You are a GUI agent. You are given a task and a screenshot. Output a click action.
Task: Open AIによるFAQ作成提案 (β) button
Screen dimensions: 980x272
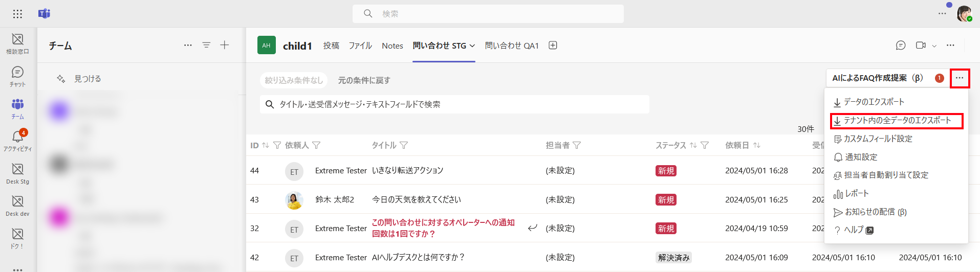coord(887,78)
